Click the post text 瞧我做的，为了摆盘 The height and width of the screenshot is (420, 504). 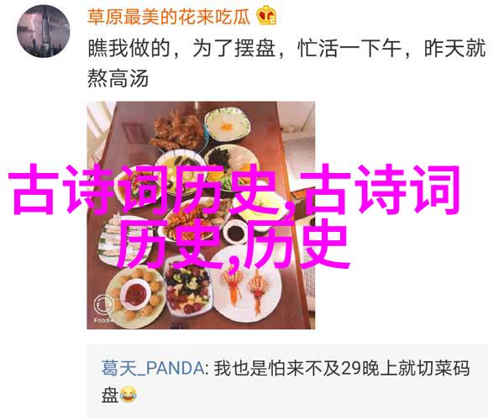181,49
